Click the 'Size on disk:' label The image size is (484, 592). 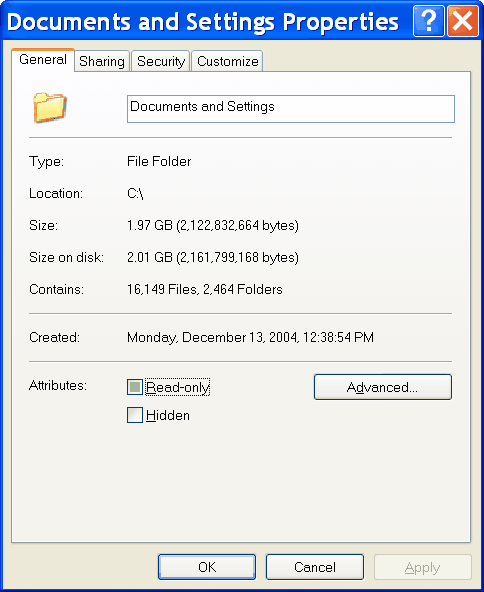coord(66,258)
